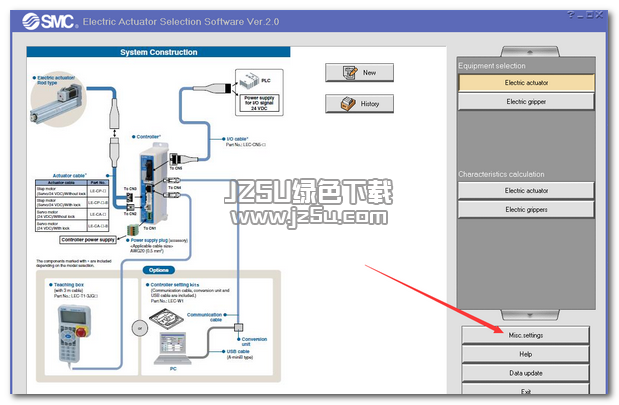Select Electric actuator under Equipment selection
Image resolution: width=619 pixels, height=405 pixels.
pyautogui.click(x=526, y=83)
